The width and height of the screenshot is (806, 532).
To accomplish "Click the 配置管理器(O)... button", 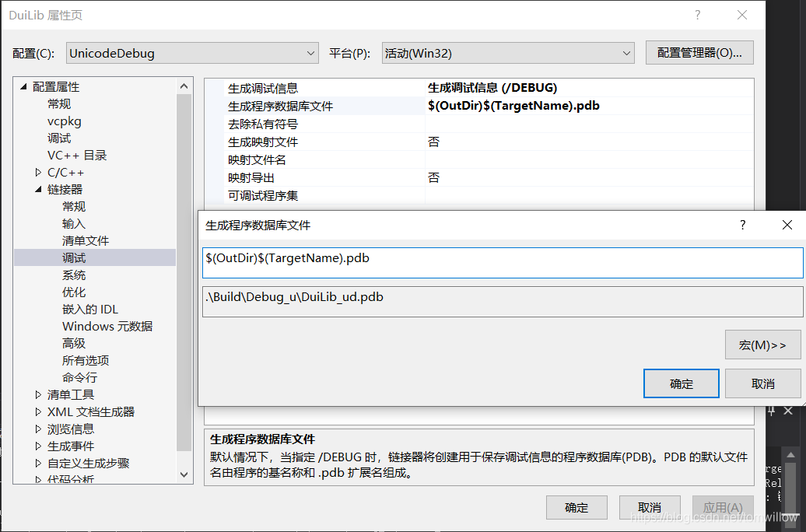I will (699, 52).
